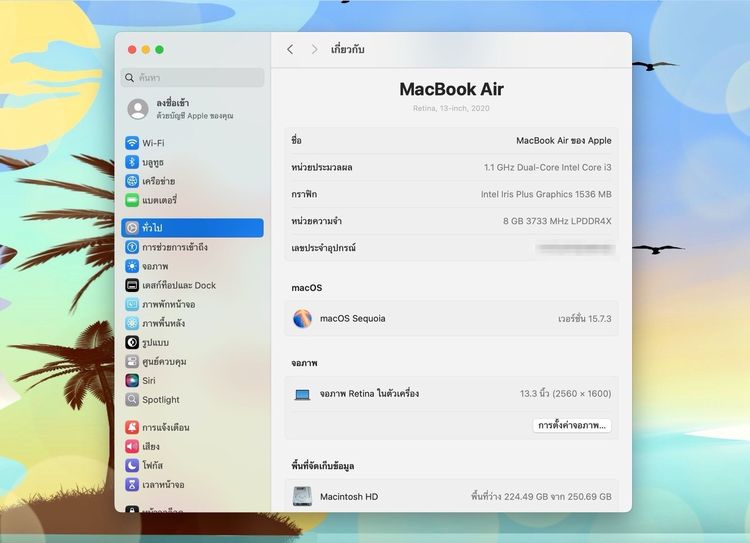Open Sound (เสียง) speaker icon
This screenshot has width=750, height=543.
click(x=132, y=446)
